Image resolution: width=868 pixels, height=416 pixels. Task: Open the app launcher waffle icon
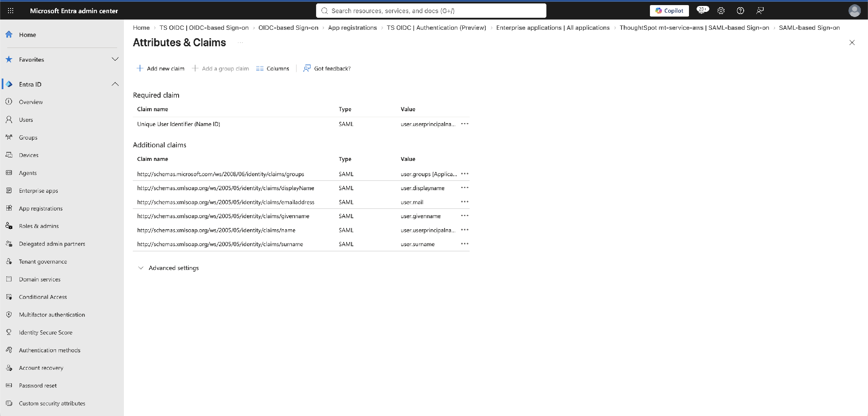coord(11,11)
